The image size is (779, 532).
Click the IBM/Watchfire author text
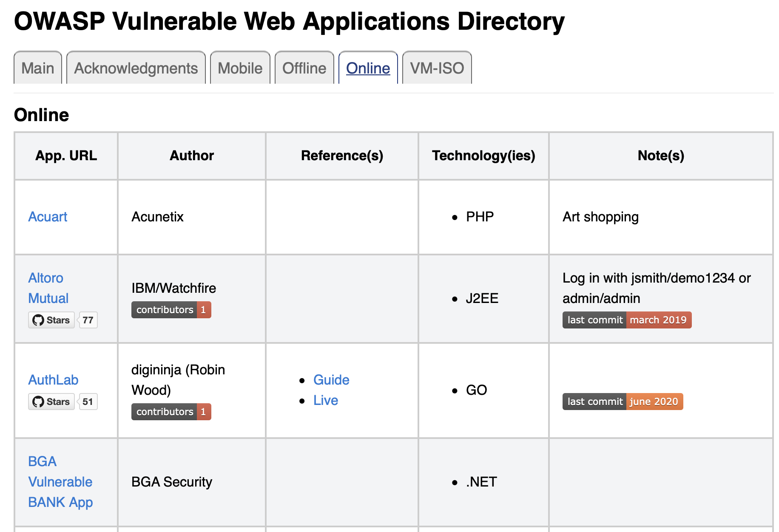(x=174, y=288)
